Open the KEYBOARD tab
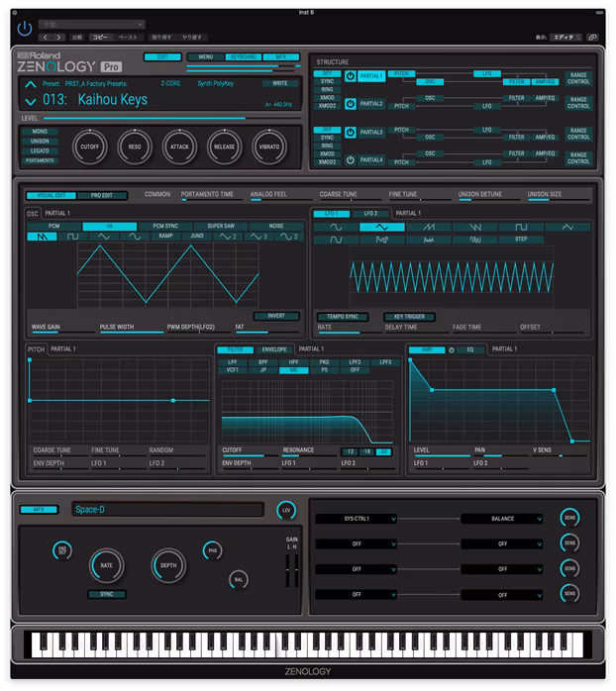Image resolution: width=616 pixels, height=691 pixels. [x=244, y=56]
